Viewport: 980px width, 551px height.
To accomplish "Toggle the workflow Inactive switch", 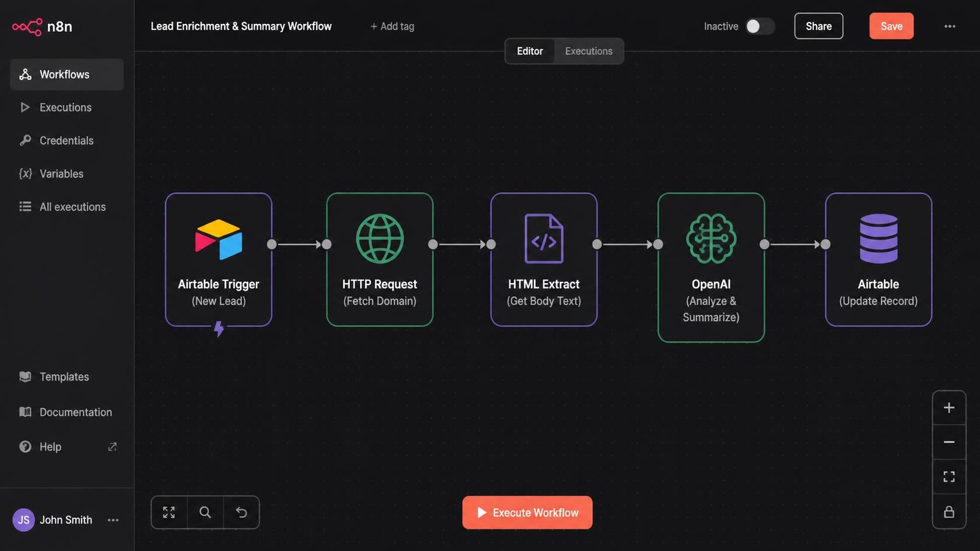I will (759, 26).
